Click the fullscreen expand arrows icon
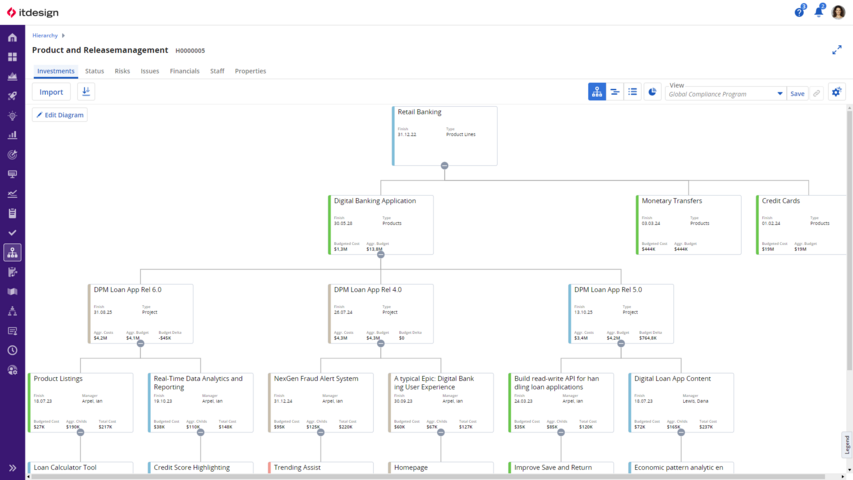This screenshot has height=480, width=853. pos(836,49)
